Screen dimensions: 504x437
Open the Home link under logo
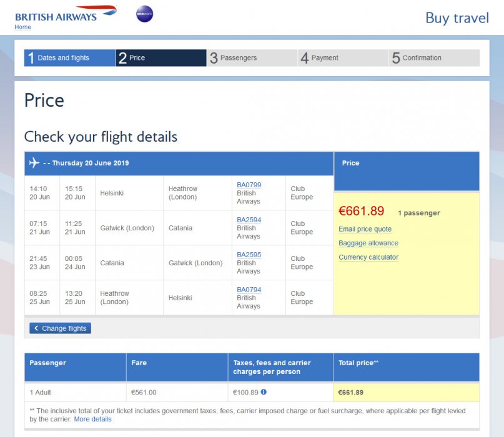tap(22, 27)
